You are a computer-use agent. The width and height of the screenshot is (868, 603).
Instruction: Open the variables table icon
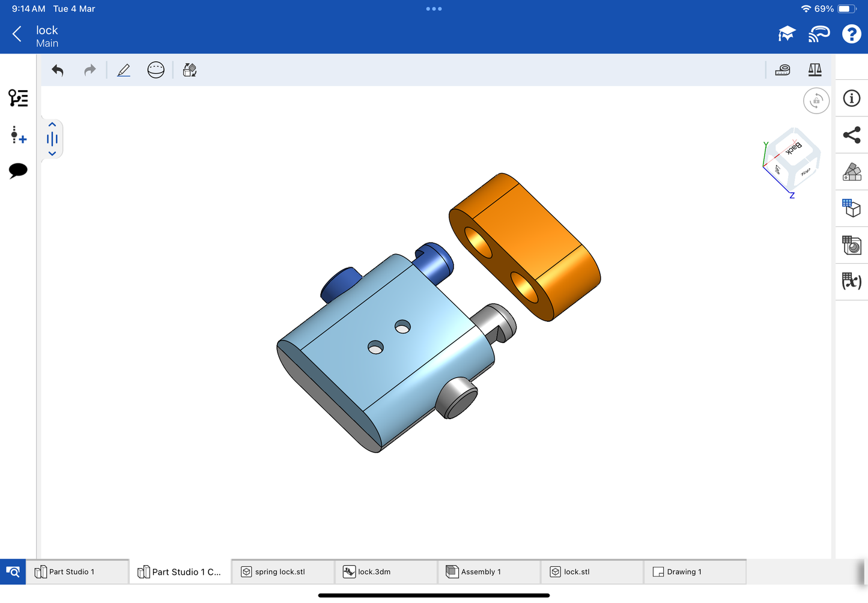pyautogui.click(x=851, y=281)
